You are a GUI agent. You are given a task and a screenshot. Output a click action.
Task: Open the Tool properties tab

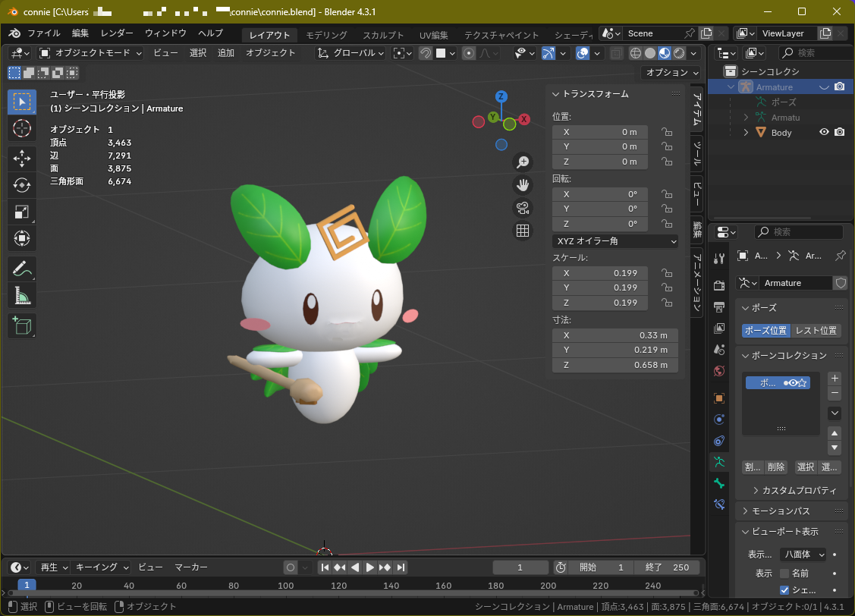[x=719, y=259]
